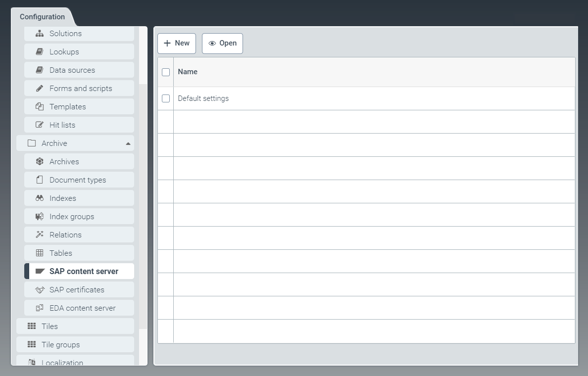The height and width of the screenshot is (376, 588).
Task: Check the Default settings row checkbox
Action: pos(166,98)
